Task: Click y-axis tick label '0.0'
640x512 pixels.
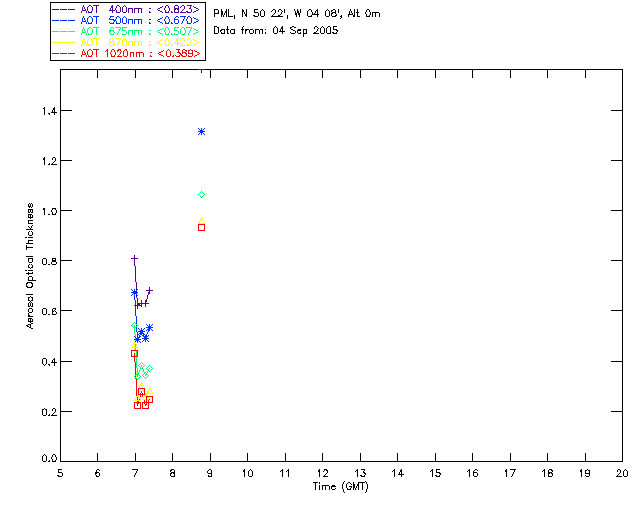Action: pyautogui.click(x=49, y=459)
